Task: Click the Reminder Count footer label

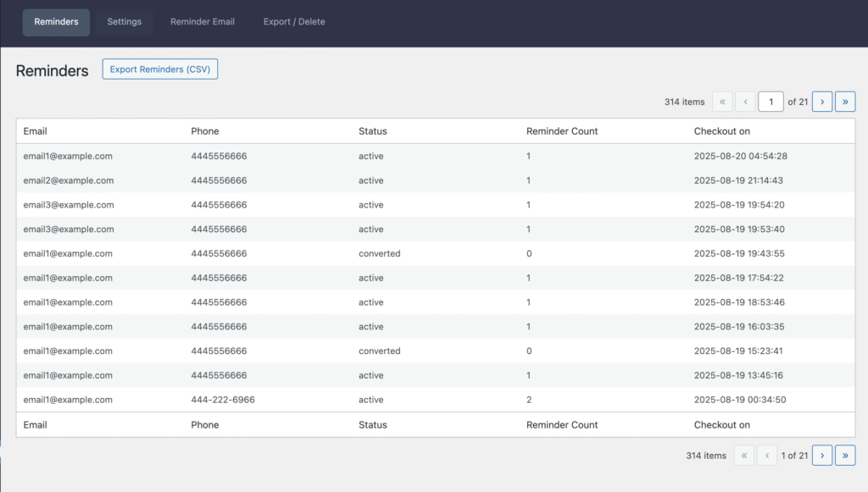Action: (562, 425)
